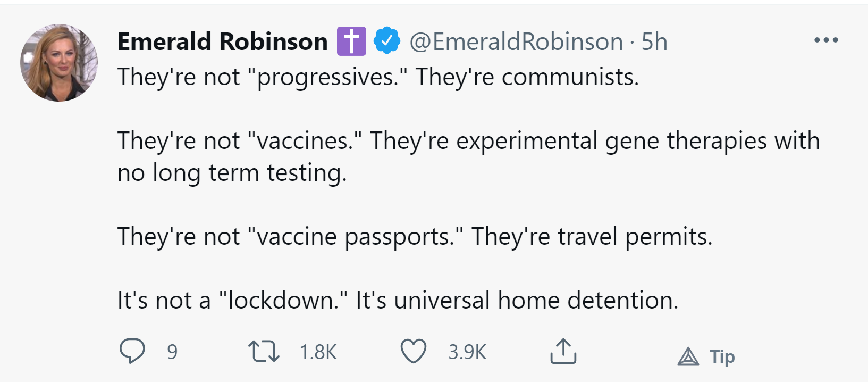
Task: Open Emerald Robinson's profile picture
Action: click(x=59, y=63)
